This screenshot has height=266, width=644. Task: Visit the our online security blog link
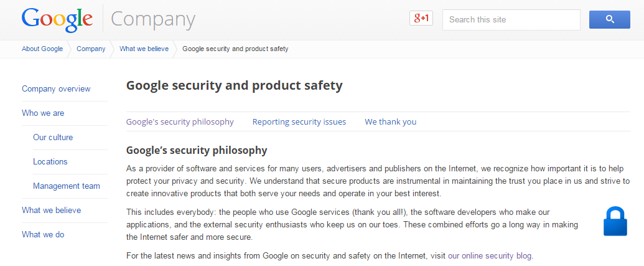490,256
